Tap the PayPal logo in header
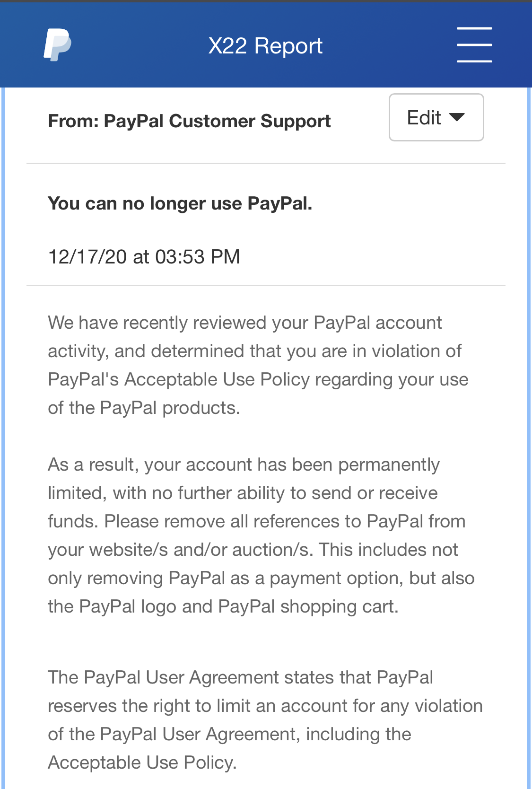Image resolution: width=532 pixels, height=789 pixels. [57, 45]
